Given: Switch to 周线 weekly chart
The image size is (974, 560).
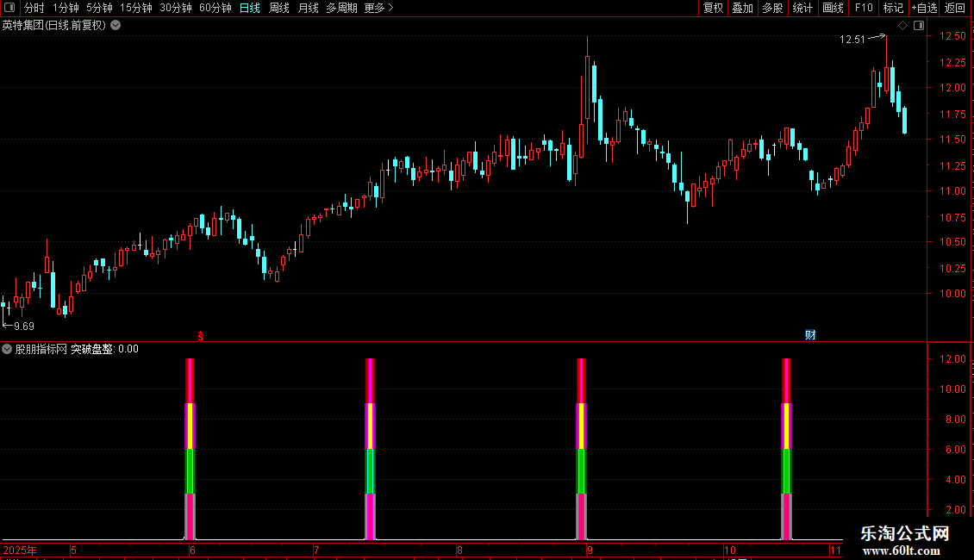Looking at the screenshot, I should click(279, 8).
